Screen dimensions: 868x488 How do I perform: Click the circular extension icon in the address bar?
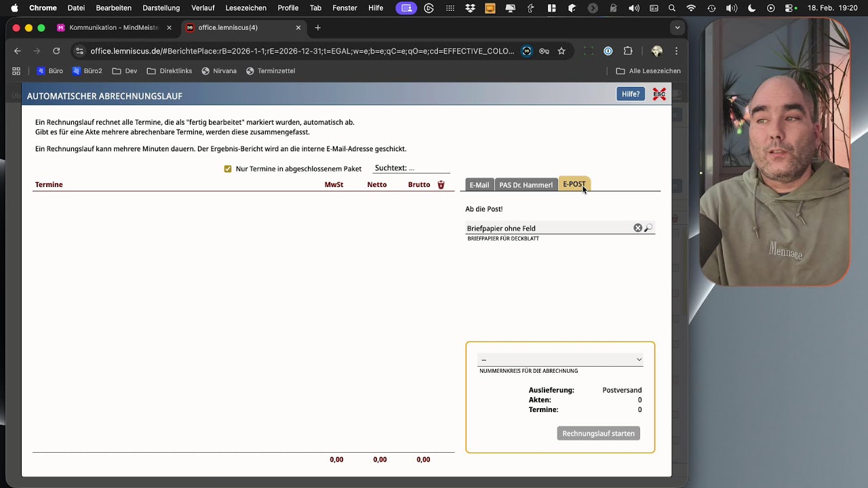pyautogui.click(x=527, y=51)
